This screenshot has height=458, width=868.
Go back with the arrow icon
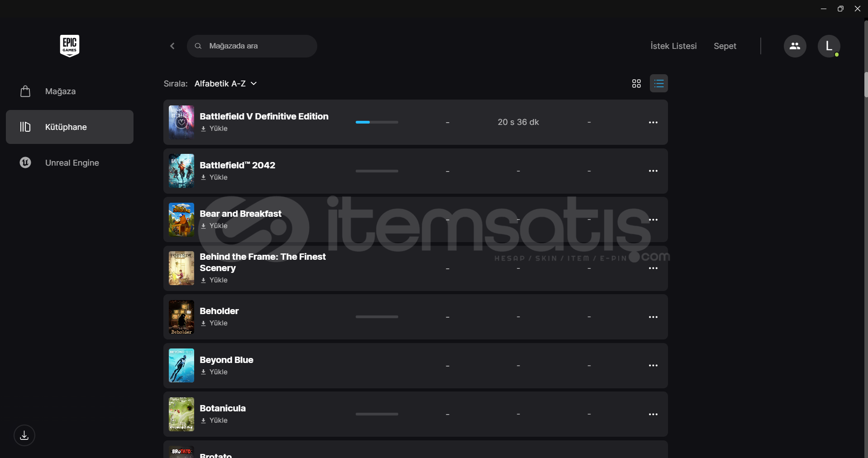172,46
